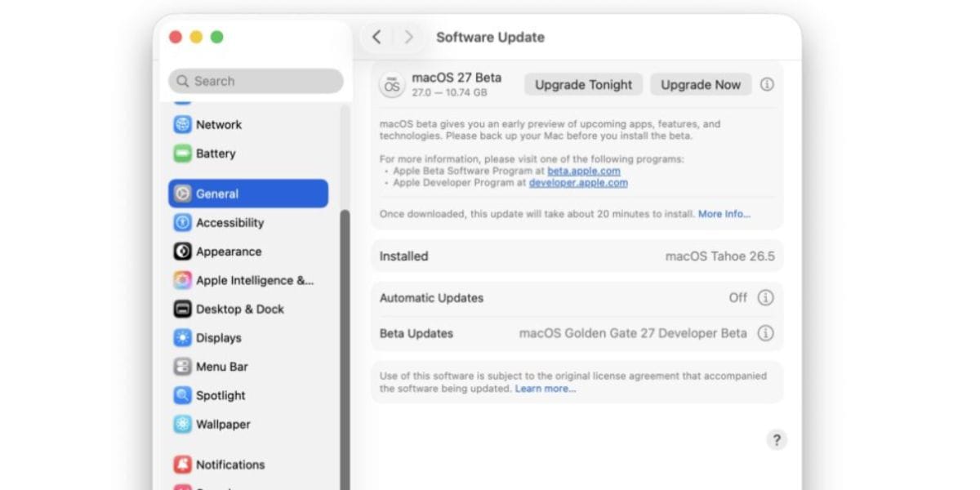
Task: Click the More Info… link
Action: click(724, 214)
